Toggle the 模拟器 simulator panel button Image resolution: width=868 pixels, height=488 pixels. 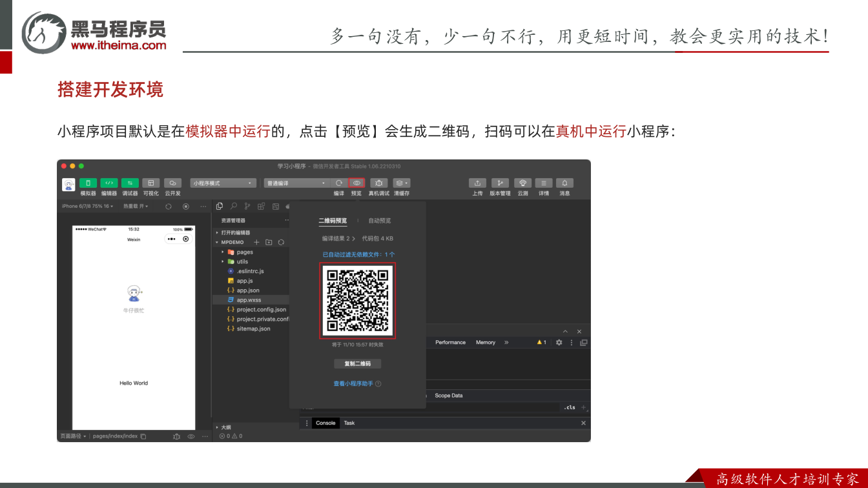click(88, 183)
